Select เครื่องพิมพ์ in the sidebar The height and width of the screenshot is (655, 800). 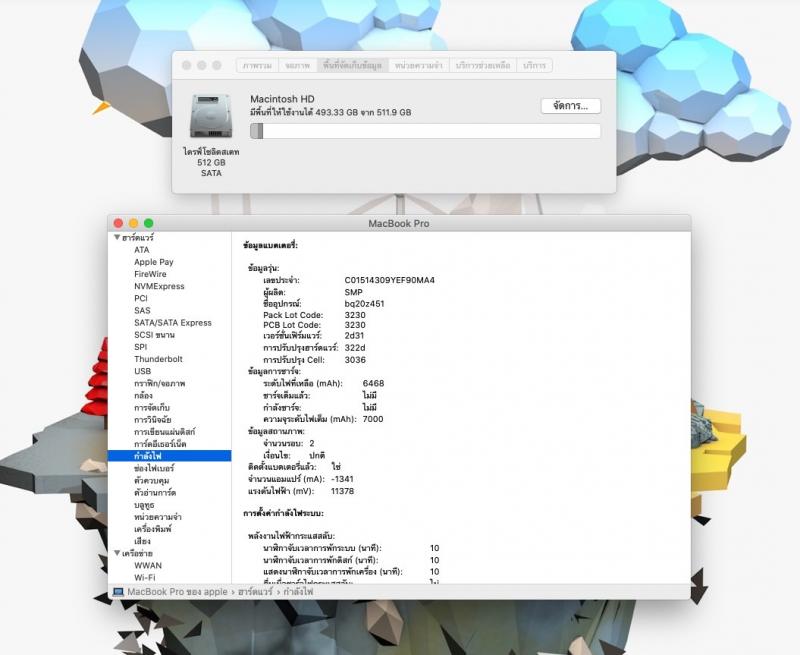[x=153, y=529]
